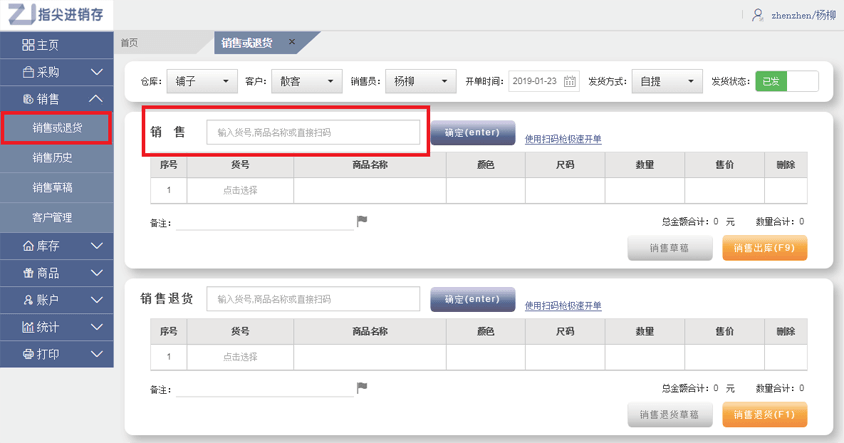Click 使用扫码枪极速开单 link in sales section
The image size is (844, 443).
(x=563, y=139)
